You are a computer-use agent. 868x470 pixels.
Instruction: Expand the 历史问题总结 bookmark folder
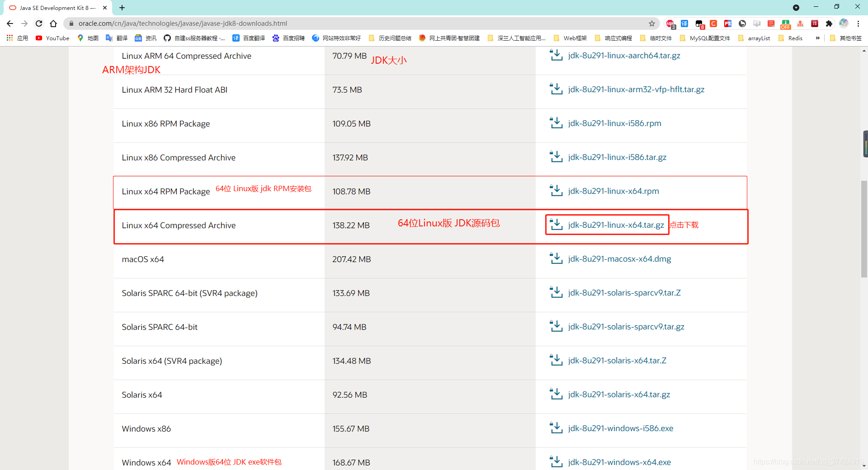390,38
